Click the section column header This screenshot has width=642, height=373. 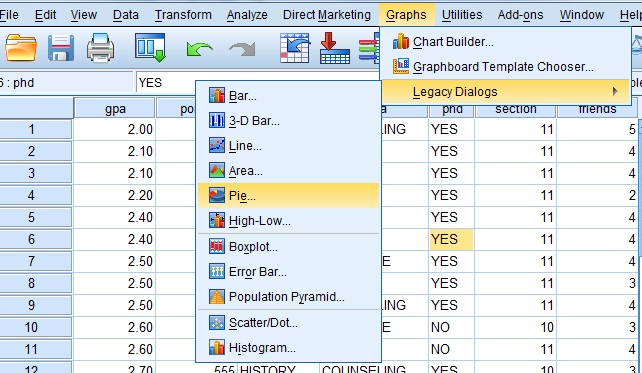pos(515,110)
